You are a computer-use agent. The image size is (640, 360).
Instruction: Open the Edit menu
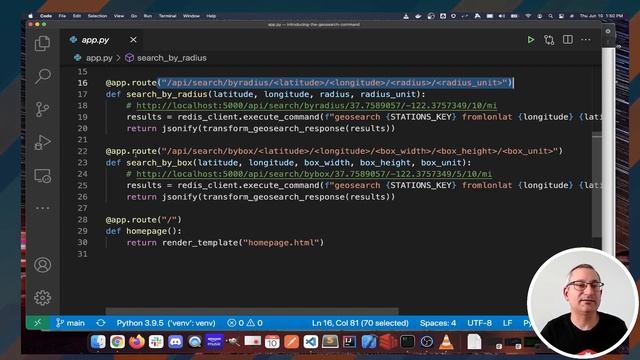[77, 16]
